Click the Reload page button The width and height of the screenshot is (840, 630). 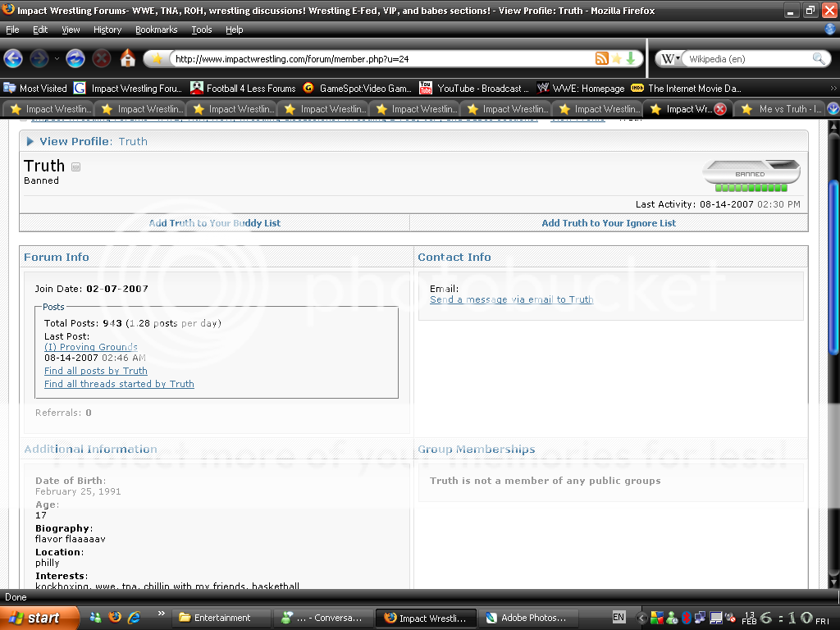click(x=75, y=59)
